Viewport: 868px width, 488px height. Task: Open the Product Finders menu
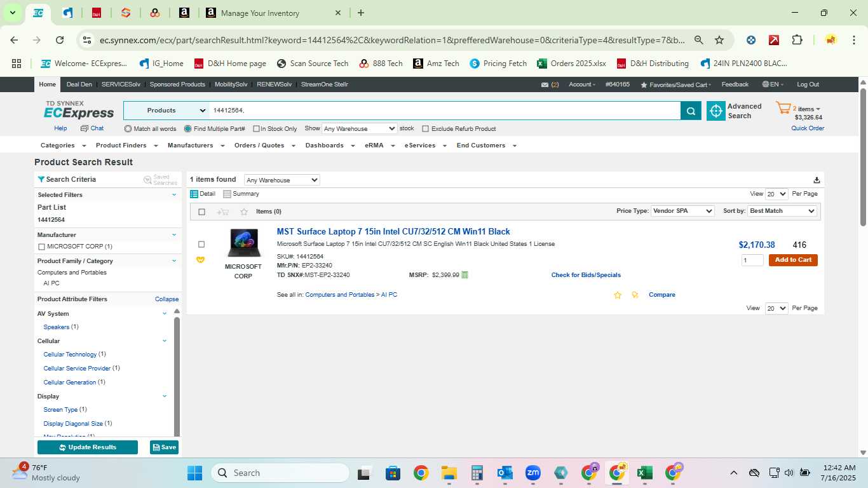tap(125, 146)
